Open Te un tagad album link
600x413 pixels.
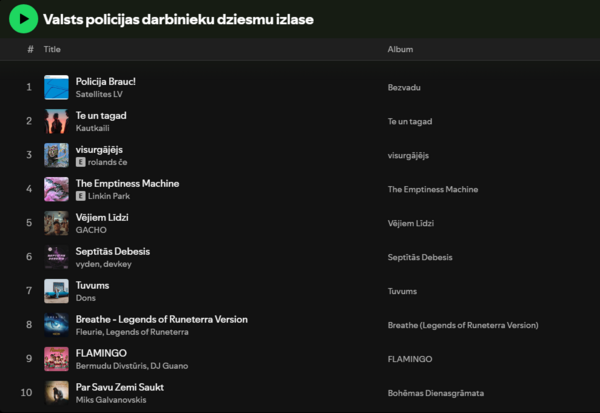click(x=410, y=121)
